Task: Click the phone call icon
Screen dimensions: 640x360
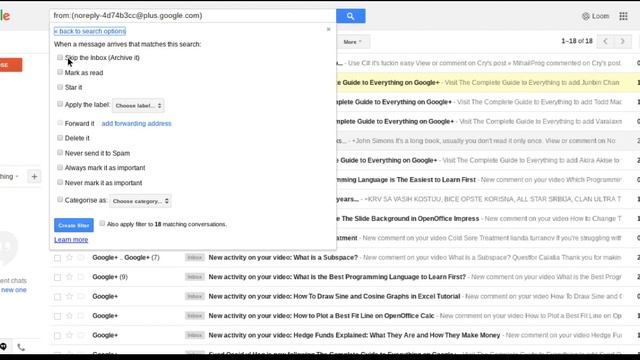Action: (x=21, y=347)
